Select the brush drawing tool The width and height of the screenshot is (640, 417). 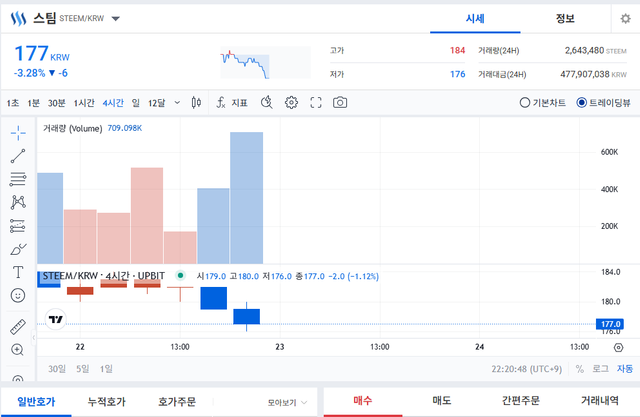18,249
